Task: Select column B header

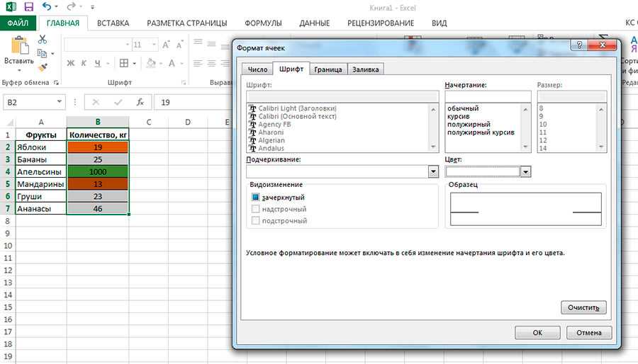Action: click(98, 122)
